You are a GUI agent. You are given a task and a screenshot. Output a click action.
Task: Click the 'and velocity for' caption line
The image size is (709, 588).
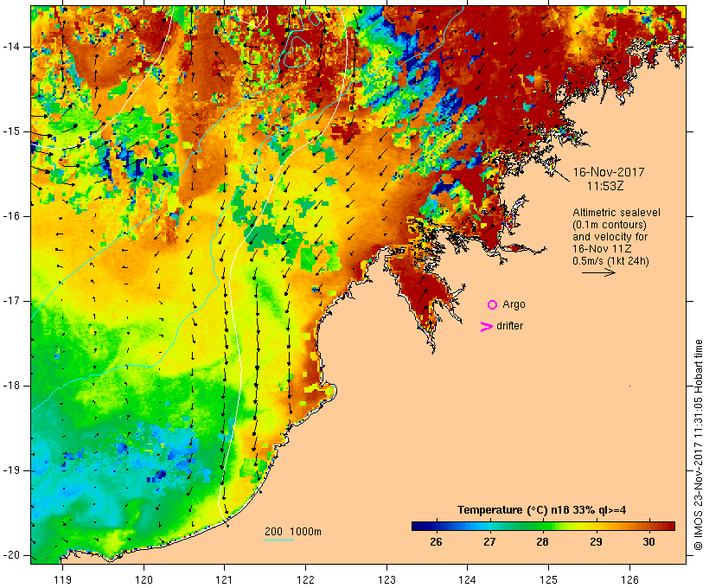tap(610, 237)
